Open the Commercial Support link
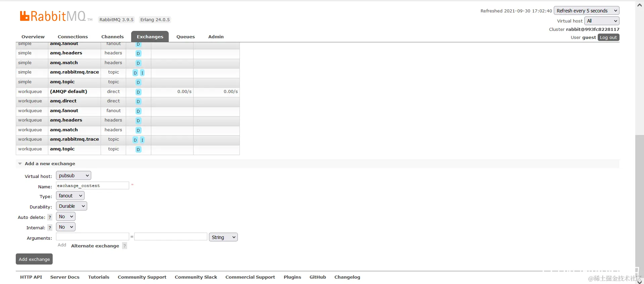This screenshot has width=644, height=284. tap(250, 277)
